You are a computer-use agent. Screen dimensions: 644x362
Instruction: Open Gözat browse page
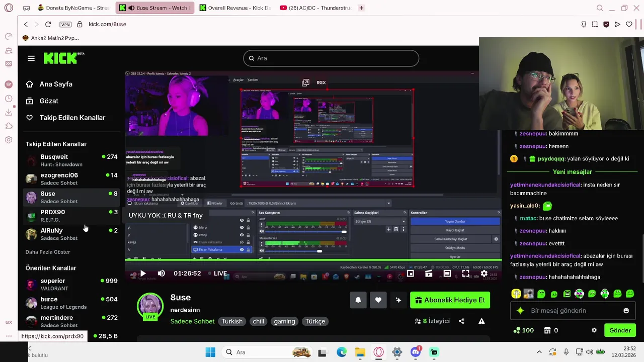42,101
